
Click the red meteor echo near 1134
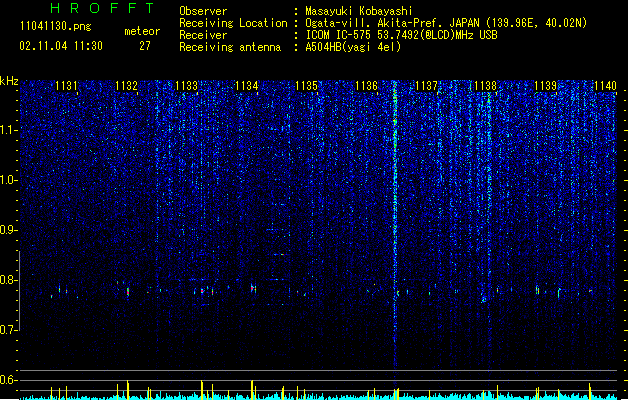click(x=253, y=288)
